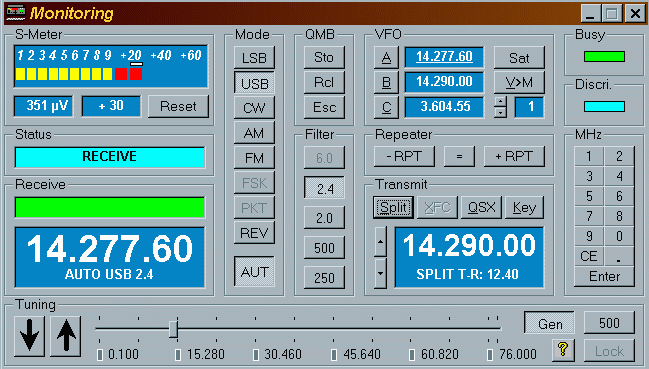Image resolution: width=649 pixels, height=369 pixels.
Task: Click the S-Meter bar graph display
Action: click(111, 66)
